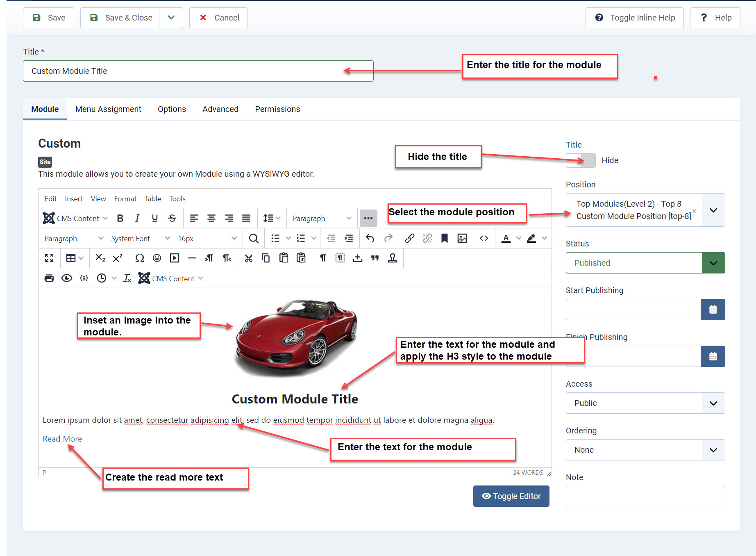Open the find and replace search icon

click(x=254, y=238)
